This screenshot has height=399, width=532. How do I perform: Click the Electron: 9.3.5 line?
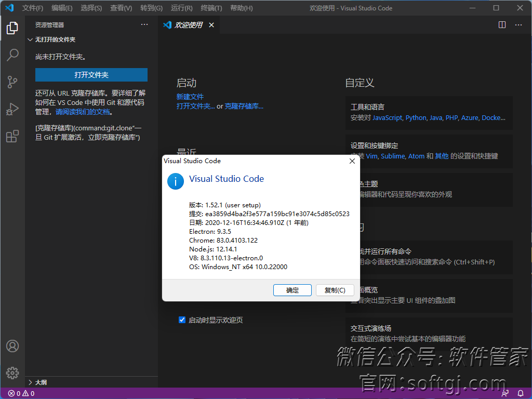(210, 231)
